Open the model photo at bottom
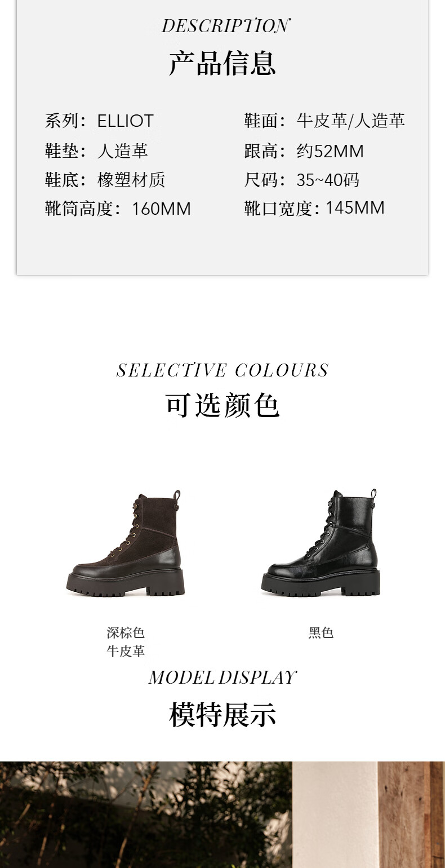 pyautogui.click(x=222, y=814)
